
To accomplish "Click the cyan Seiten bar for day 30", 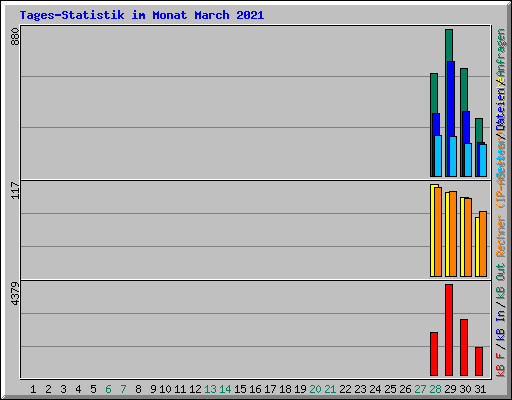I will [468, 160].
